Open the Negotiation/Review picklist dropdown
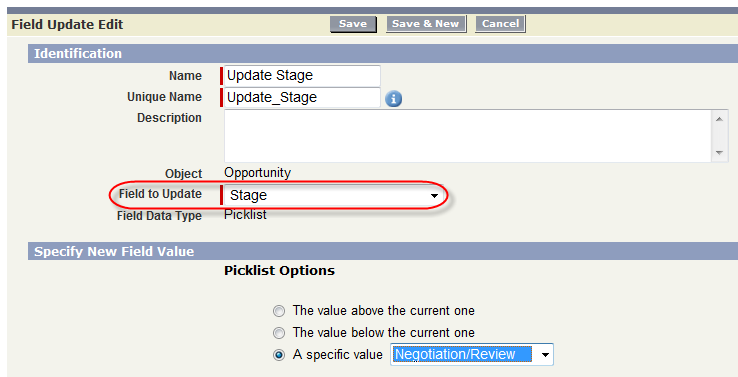The width and height of the screenshot is (738, 377). pos(472,354)
